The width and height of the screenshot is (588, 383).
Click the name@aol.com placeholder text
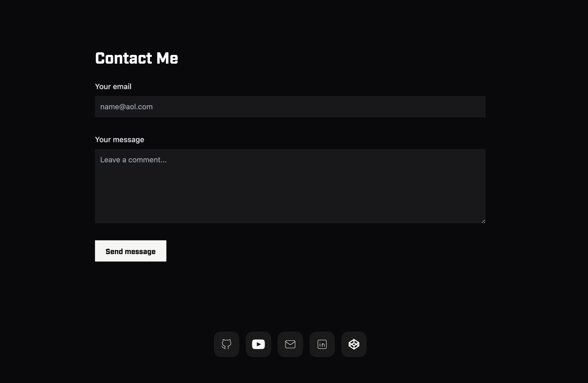pyautogui.click(x=126, y=107)
